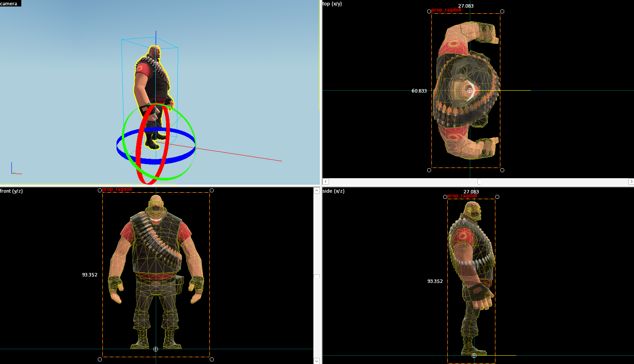Viewport: 634px width, 364px height.
Task: Click the top-left selection handle in front view
Action: [100, 190]
